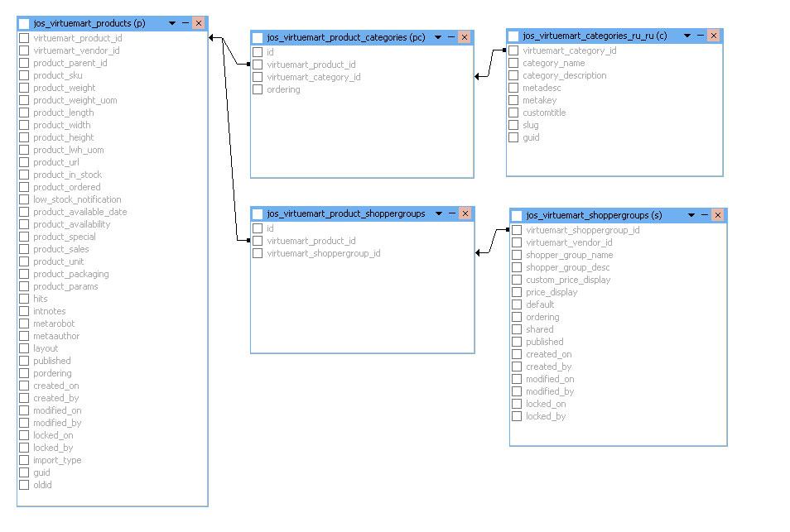Select the published checkbox in products table
This screenshot has height=532, width=790.
pyautogui.click(x=24, y=361)
